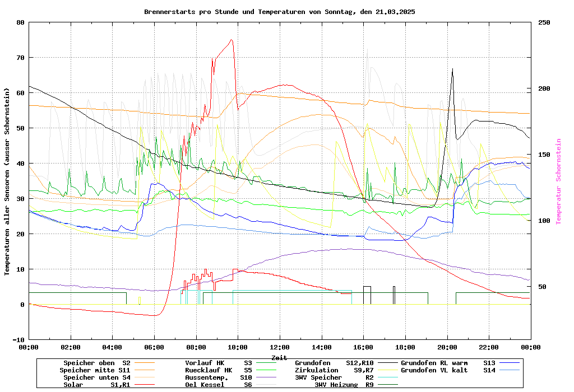The height and width of the screenshot is (392, 574).
Task: Click the 'Grundofen S12,R10' legend label
Action: click(334, 363)
